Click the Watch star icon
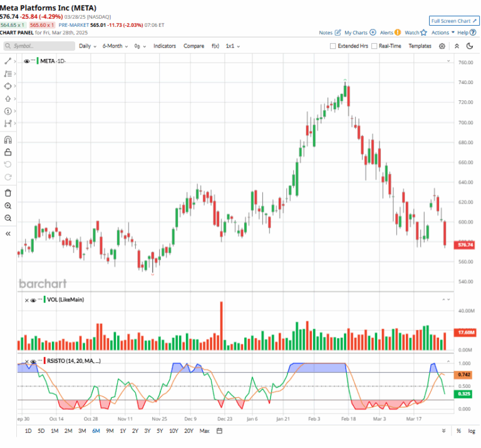Image resolution: width=481 pixels, height=448 pixels. (423, 32)
